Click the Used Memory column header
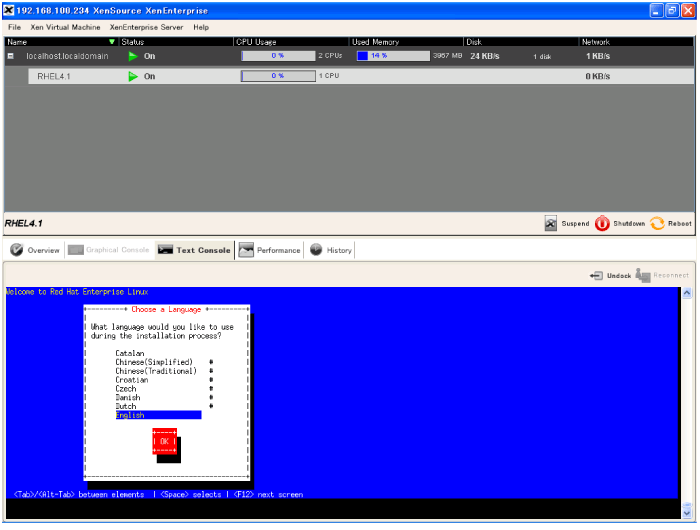 (x=375, y=42)
